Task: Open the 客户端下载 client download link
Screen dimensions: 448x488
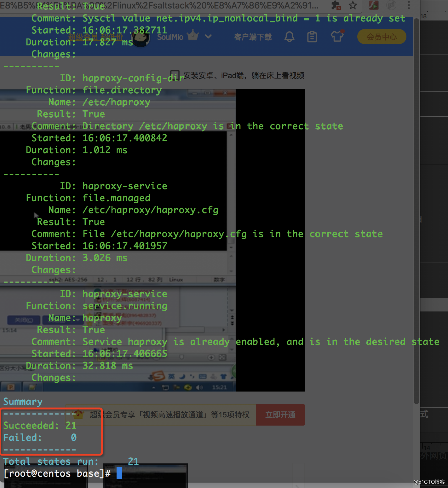Action: [253, 37]
